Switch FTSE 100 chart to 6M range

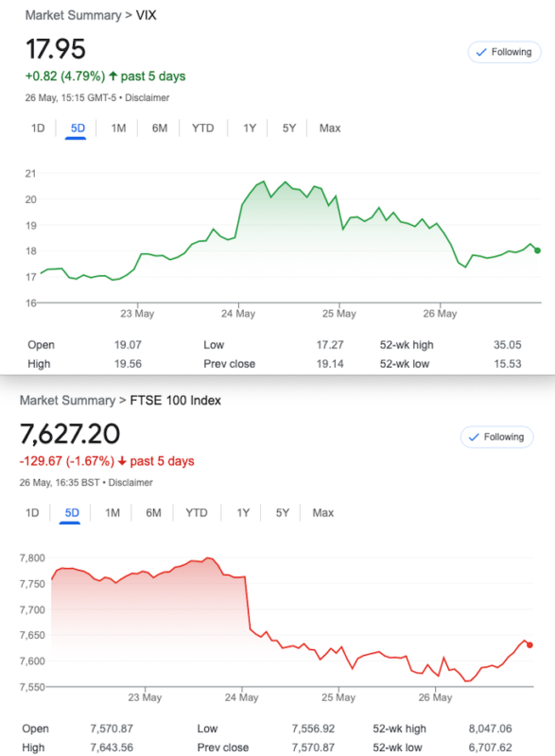coord(153,513)
